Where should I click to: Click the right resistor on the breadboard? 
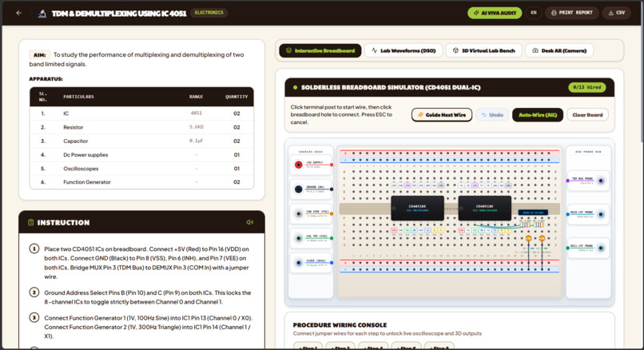[539, 225]
